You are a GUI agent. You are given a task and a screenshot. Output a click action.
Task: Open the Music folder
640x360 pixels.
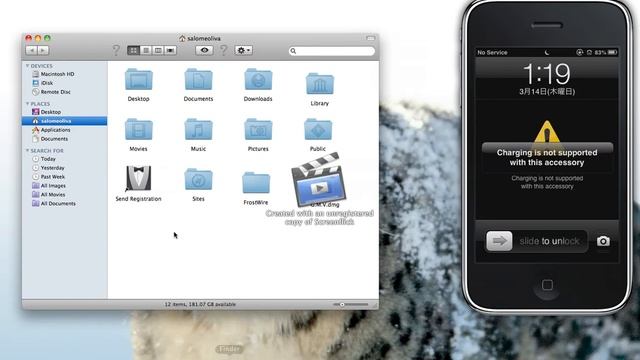198,129
